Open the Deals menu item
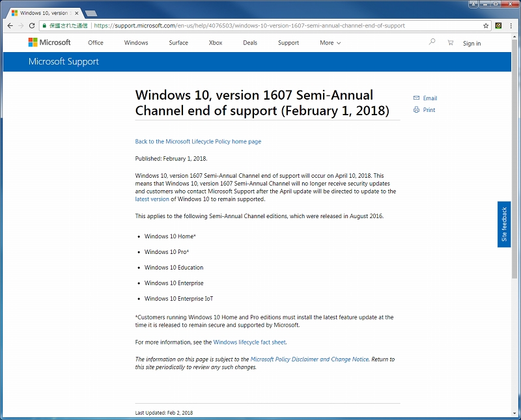 pyautogui.click(x=250, y=42)
